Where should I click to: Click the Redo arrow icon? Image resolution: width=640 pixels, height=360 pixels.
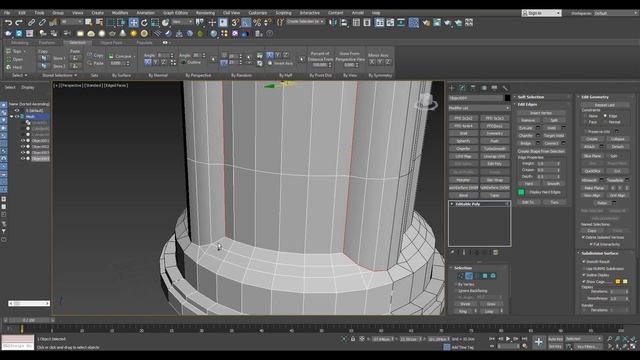coord(18,22)
